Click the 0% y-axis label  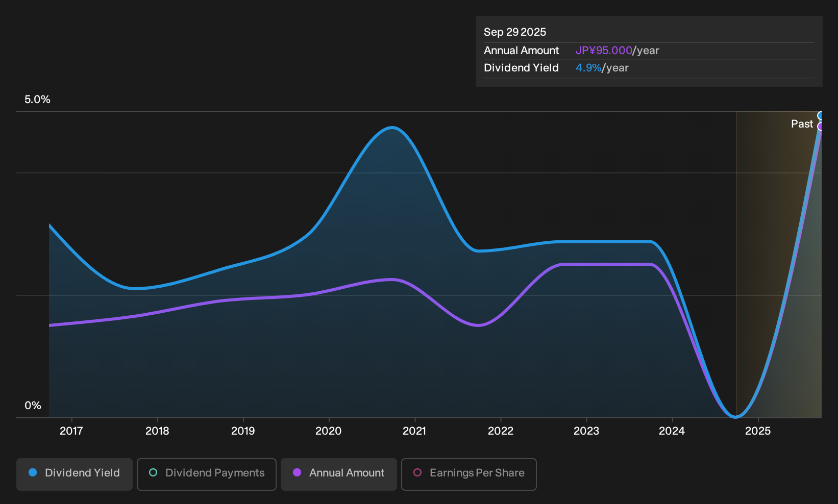point(33,406)
